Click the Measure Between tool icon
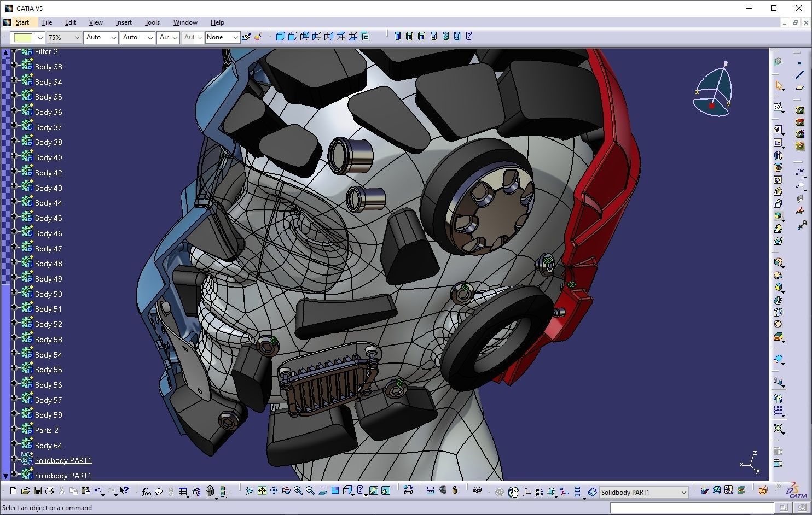 coord(430,490)
